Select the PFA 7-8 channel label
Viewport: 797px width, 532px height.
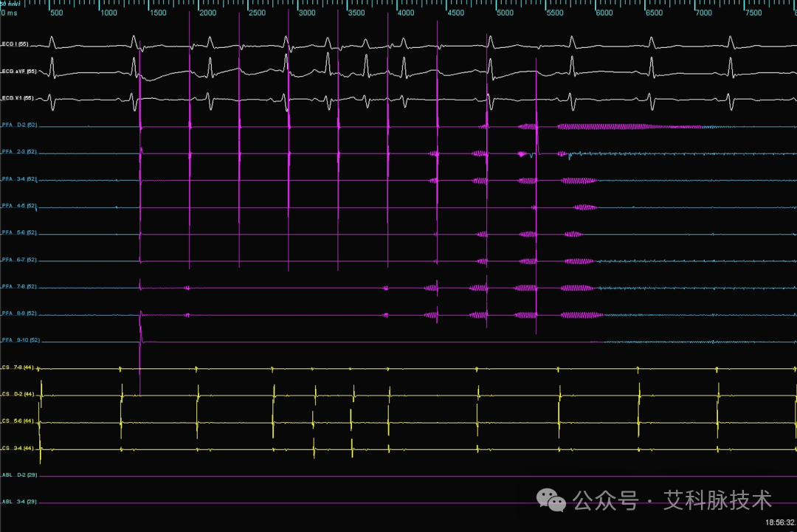click(19, 286)
